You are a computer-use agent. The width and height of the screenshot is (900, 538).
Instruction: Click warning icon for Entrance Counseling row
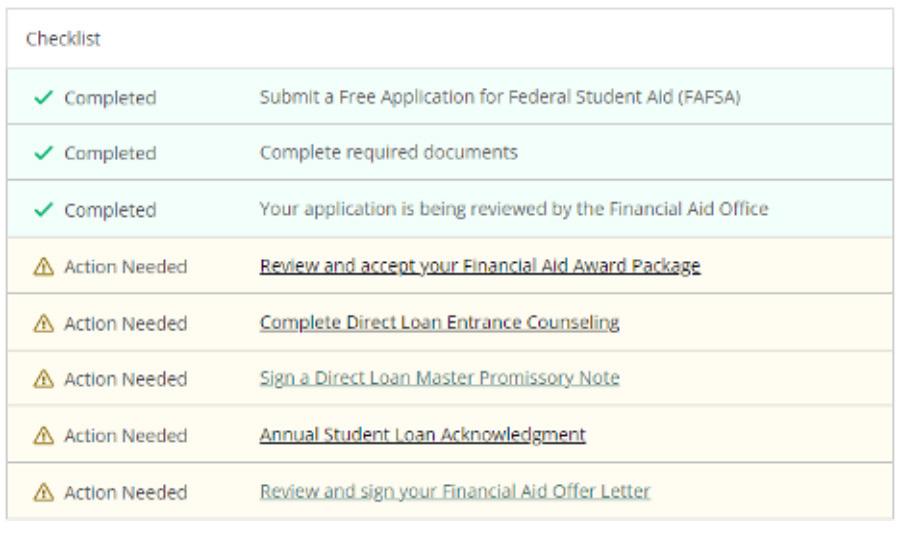click(43, 323)
